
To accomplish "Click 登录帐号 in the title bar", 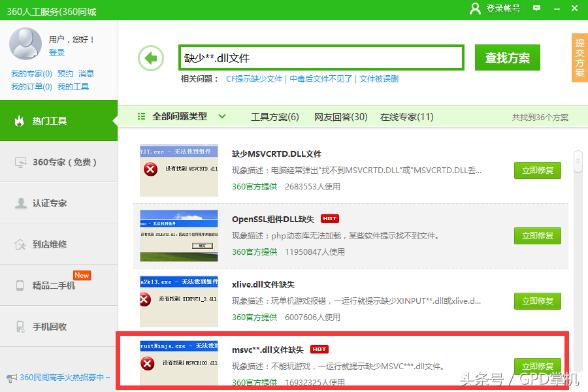I will pos(503,8).
